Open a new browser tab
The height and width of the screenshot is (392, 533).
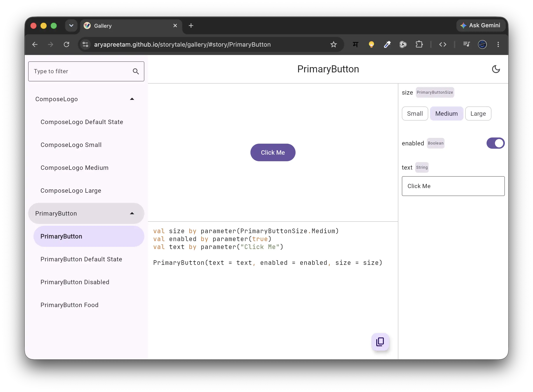[x=191, y=25]
